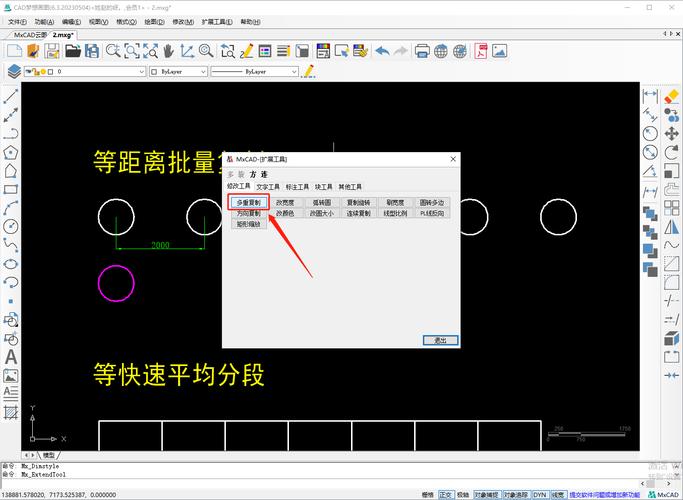683x500 pixels.
Task: Click the Redo arrow icon
Action: coord(400,51)
